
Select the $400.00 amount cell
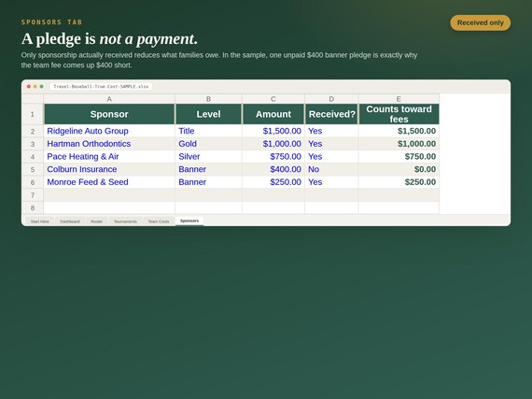(273, 169)
